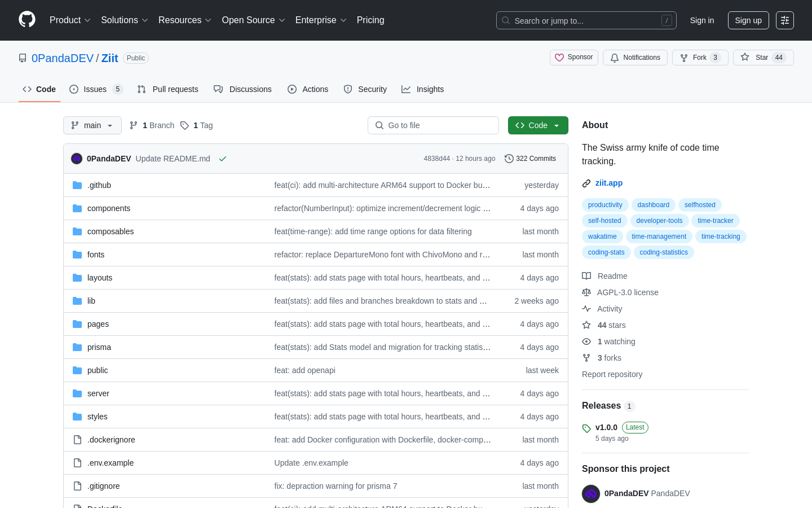Select the .gitignore file icon
This screenshot has width=812, height=508.
click(77, 486)
